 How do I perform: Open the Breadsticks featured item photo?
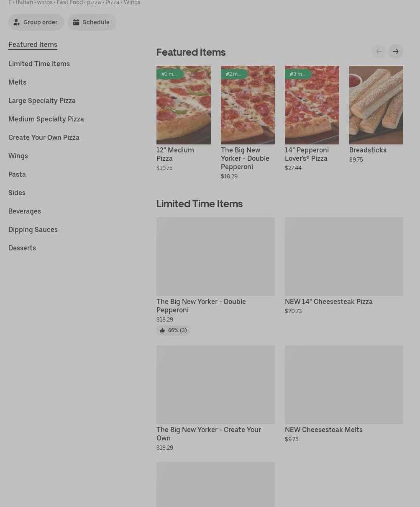point(376,105)
